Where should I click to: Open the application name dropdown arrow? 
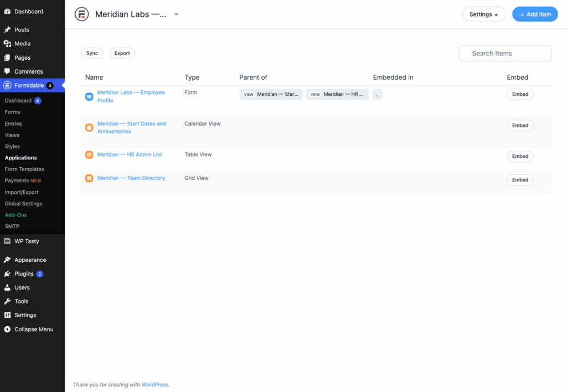click(x=177, y=14)
